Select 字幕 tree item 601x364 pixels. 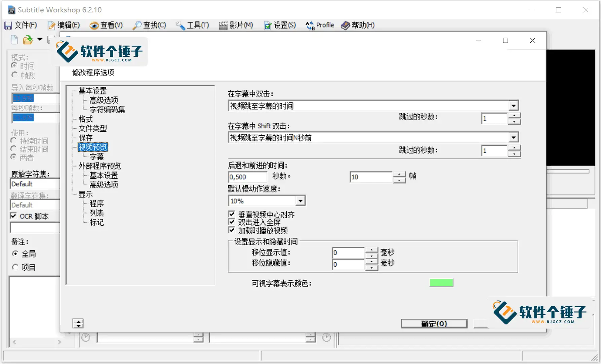pos(97,156)
